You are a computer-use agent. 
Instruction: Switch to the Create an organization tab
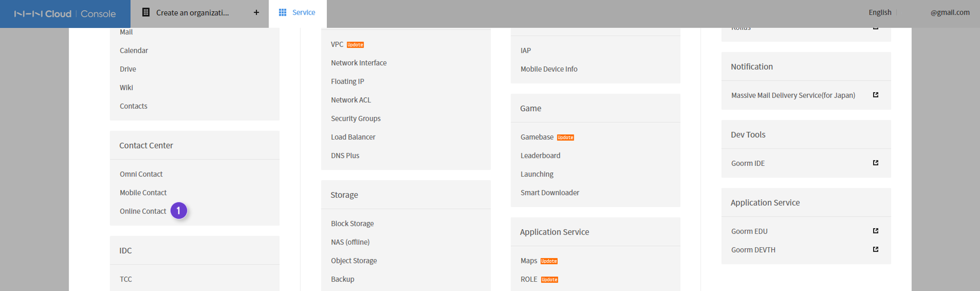tap(193, 13)
